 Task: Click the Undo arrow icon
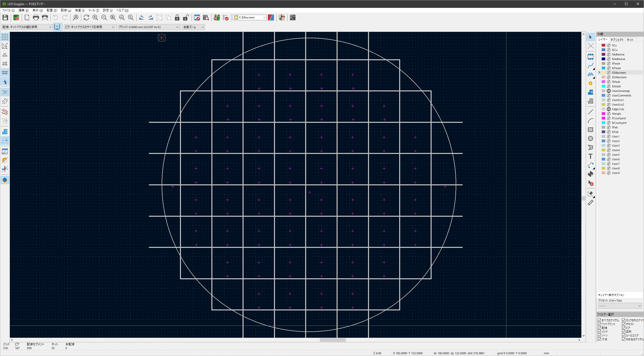coord(56,17)
